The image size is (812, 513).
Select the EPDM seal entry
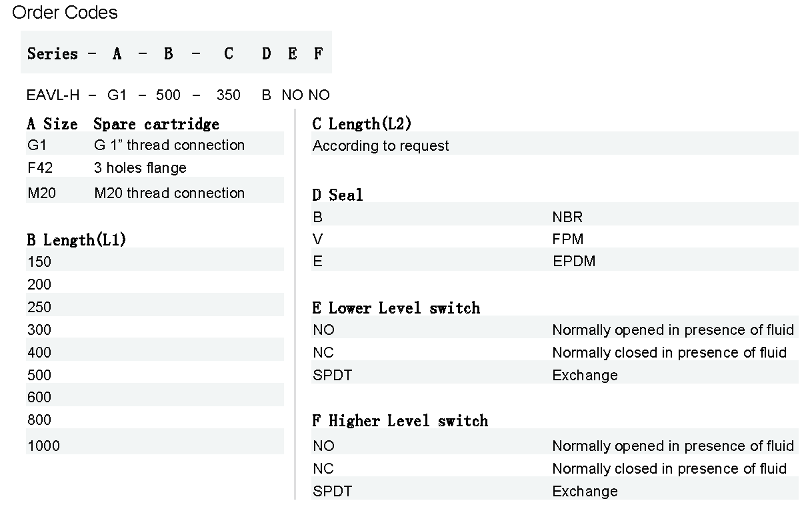click(573, 261)
